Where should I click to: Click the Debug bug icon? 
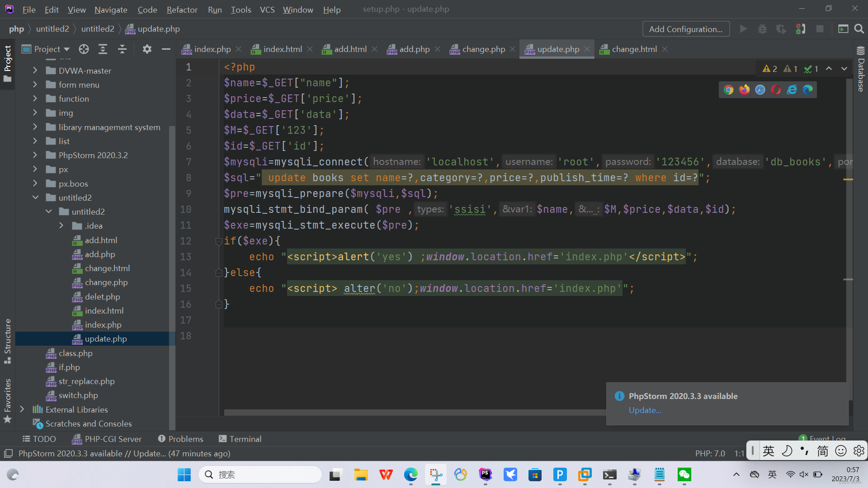point(762,29)
